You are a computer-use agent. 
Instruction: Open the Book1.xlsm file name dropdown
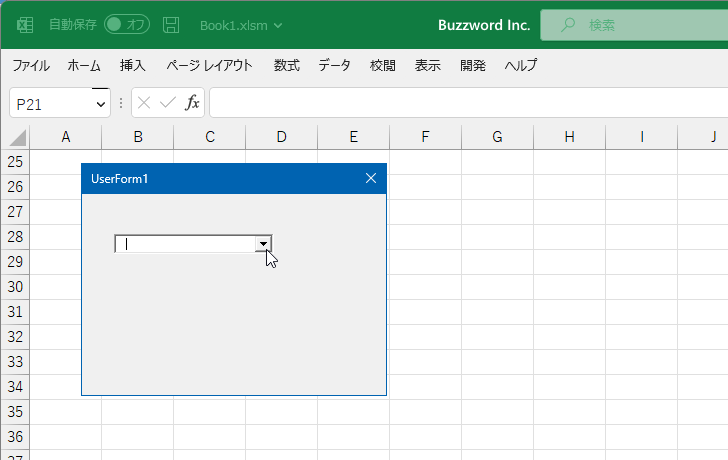(278, 26)
